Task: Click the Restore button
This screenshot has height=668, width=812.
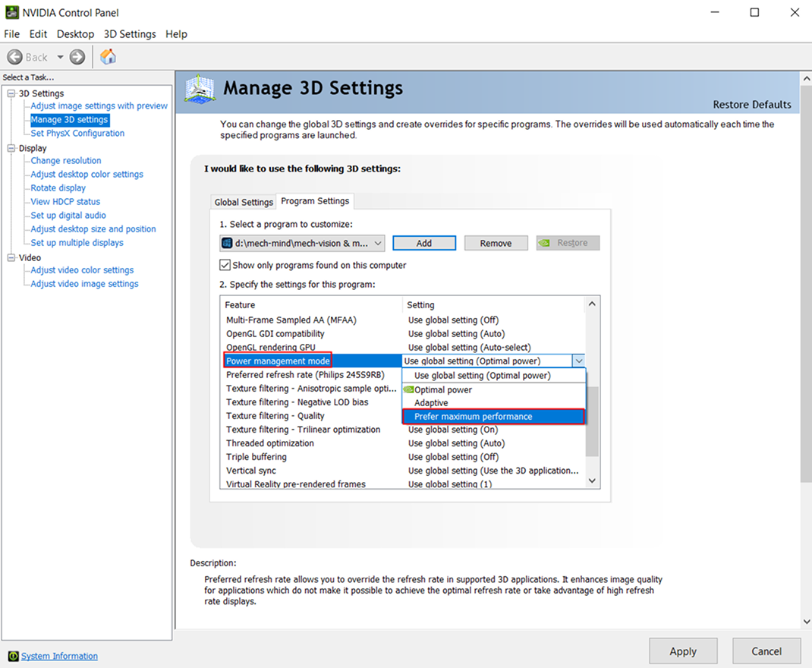Action: pyautogui.click(x=568, y=243)
